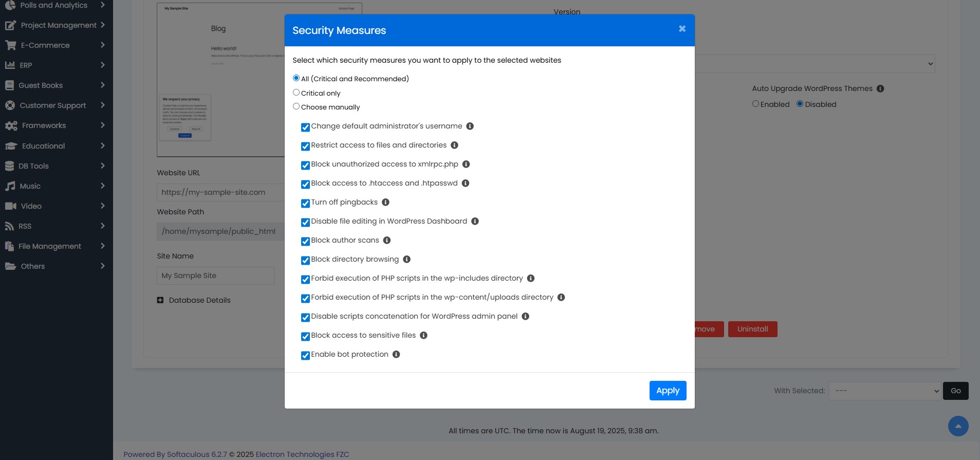The width and height of the screenshot is (980, 460).
Task: Open Frameworks sidebar menu item
Action: 56,125
